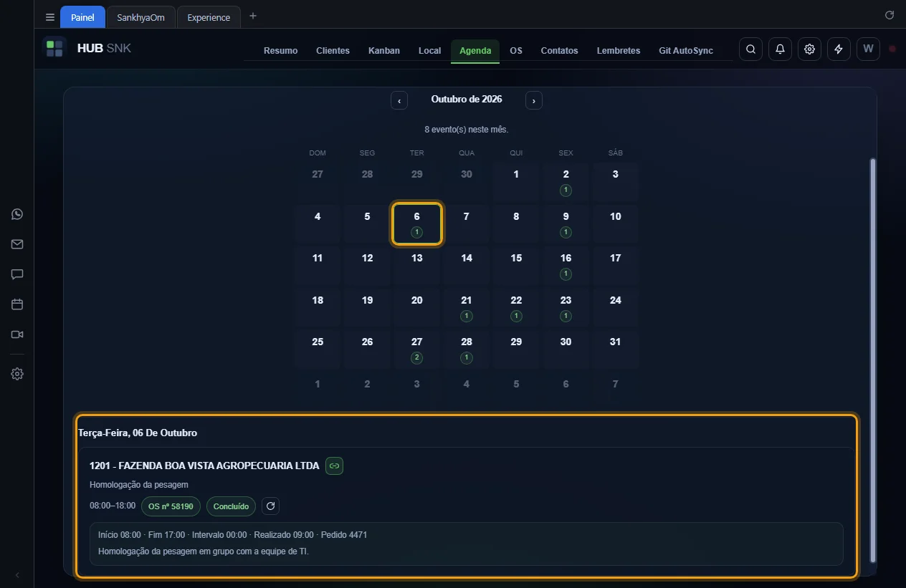Collapse sidebar with bottom-left chevron
The width and height of the screenshot is (906, 588).
[17, 575]
